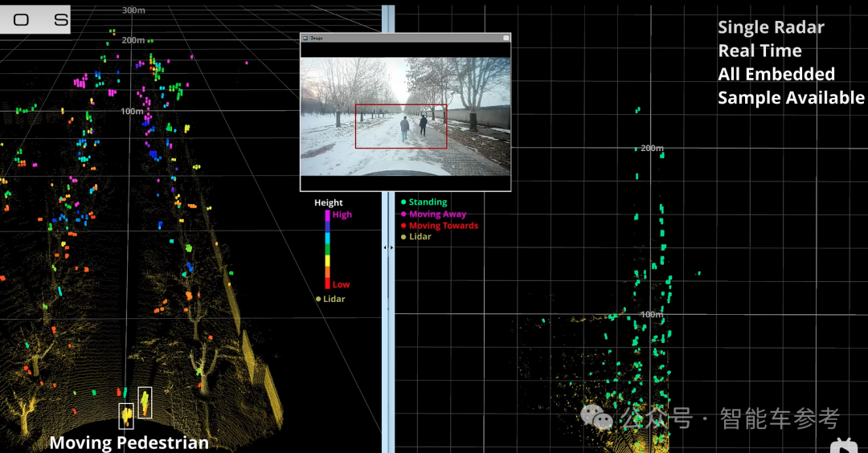Click the 200m range label in right view
This screenshot has width=868, height=453.
652,149
